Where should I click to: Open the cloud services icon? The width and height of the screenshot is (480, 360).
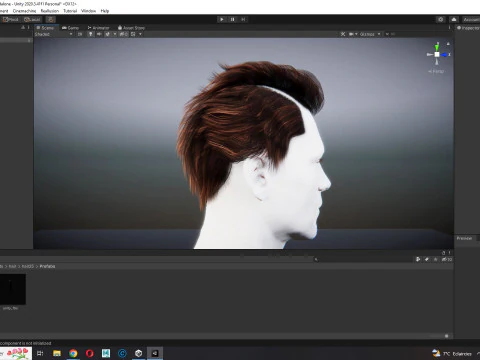(454, 19)
